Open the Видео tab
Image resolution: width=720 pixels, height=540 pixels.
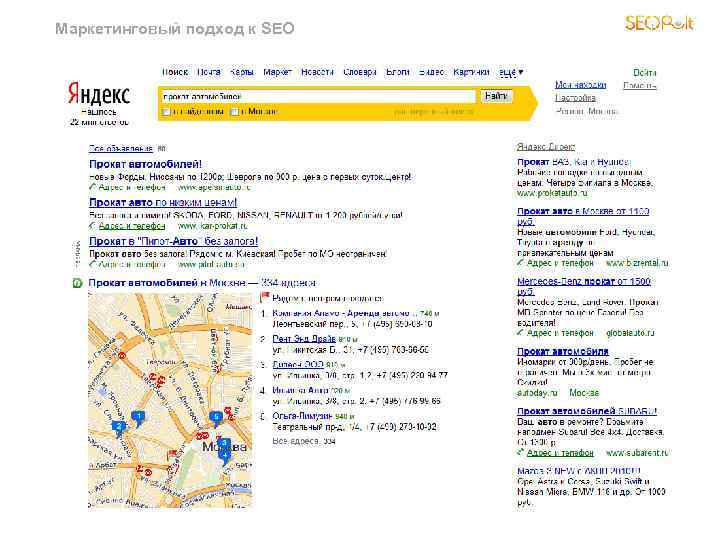pos(432,72)
